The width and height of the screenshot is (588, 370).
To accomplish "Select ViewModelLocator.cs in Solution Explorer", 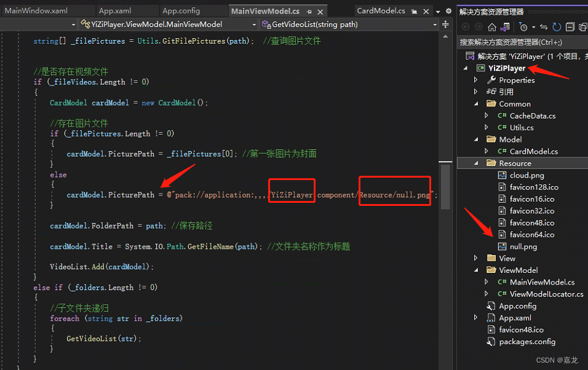I will pyautogui.click(x=546, y=294).
